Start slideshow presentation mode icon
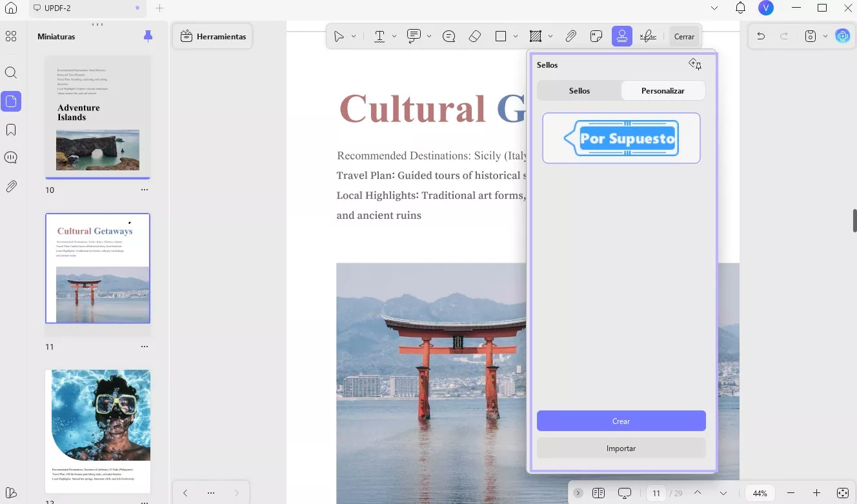This screenshot has height=504, width=857. point(624,493)
